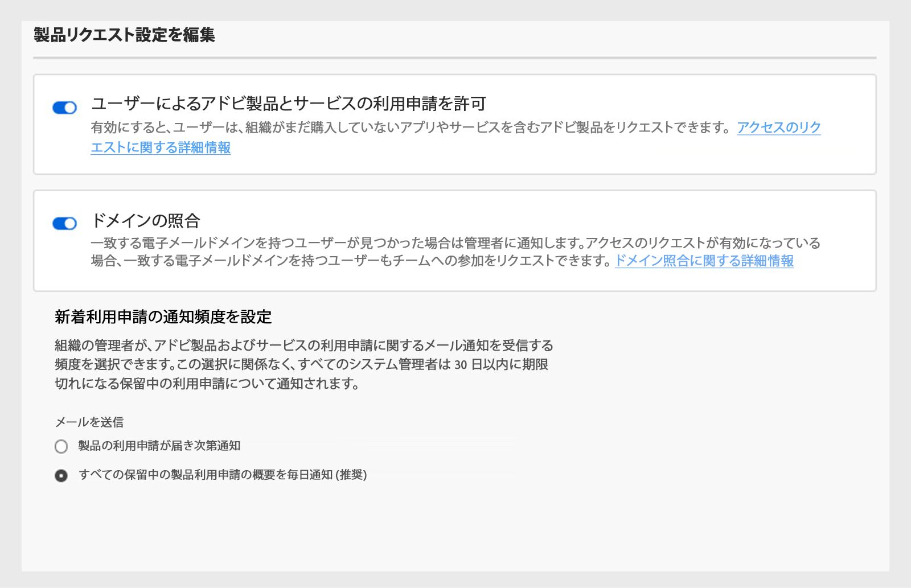Click the メールを送信 label
Screen dimensions: 911x588
(89, 422)
